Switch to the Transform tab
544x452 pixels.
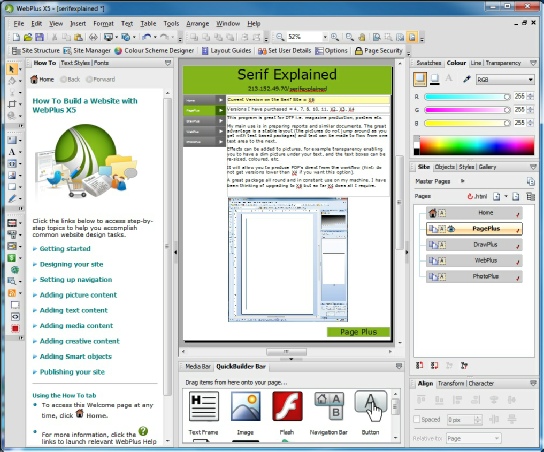point(450,383)
